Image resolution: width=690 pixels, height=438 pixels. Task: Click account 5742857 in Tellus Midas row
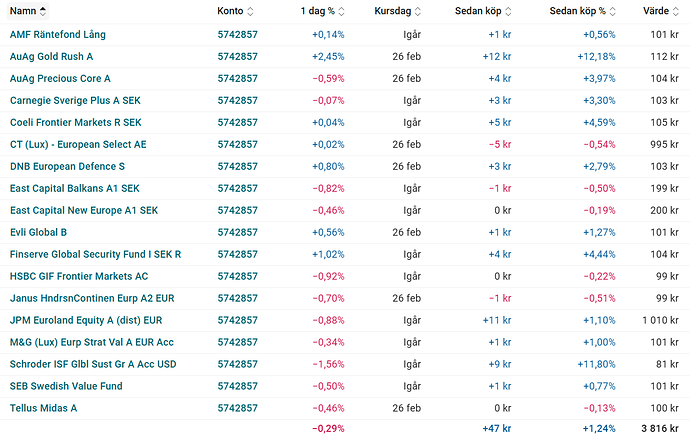238,408
